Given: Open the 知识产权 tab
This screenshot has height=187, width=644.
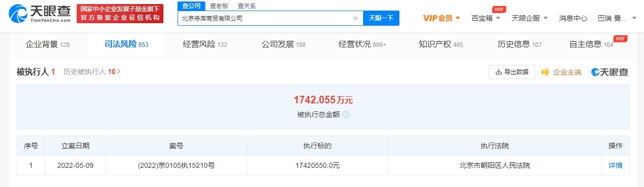Looking at the screenshot, I should (x=441, y=44).
